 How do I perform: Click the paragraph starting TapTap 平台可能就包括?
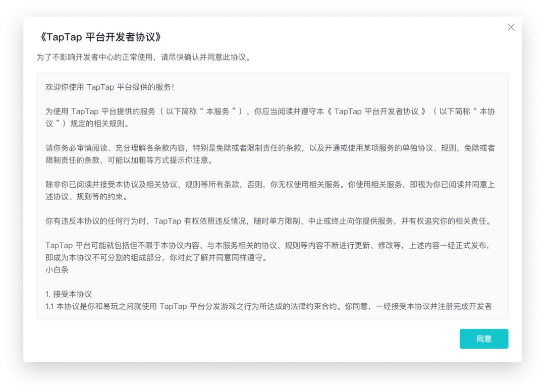[x=267, y=251]
